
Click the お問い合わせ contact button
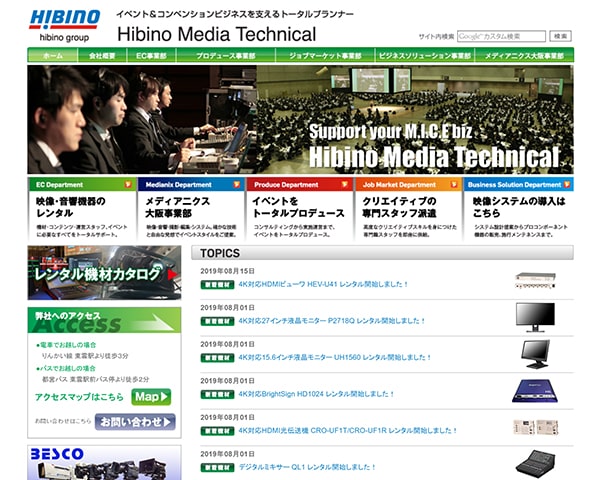pos(135,422)
